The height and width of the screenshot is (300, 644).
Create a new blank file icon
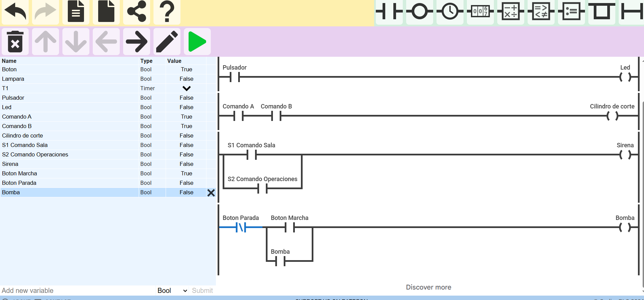tap(106, 11)
